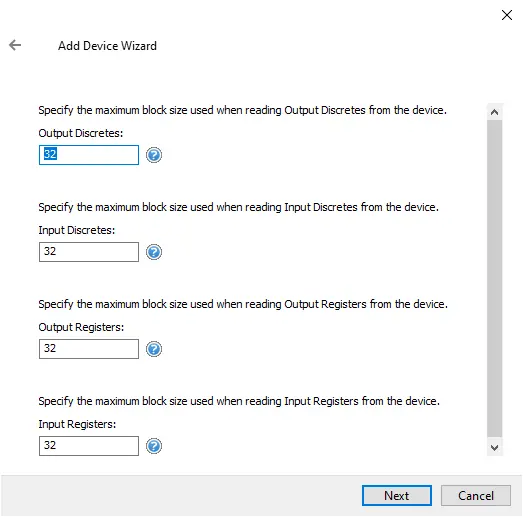Close the Add Device Wizard window
This screenshot has height=517, width=523.
(507, 15)
